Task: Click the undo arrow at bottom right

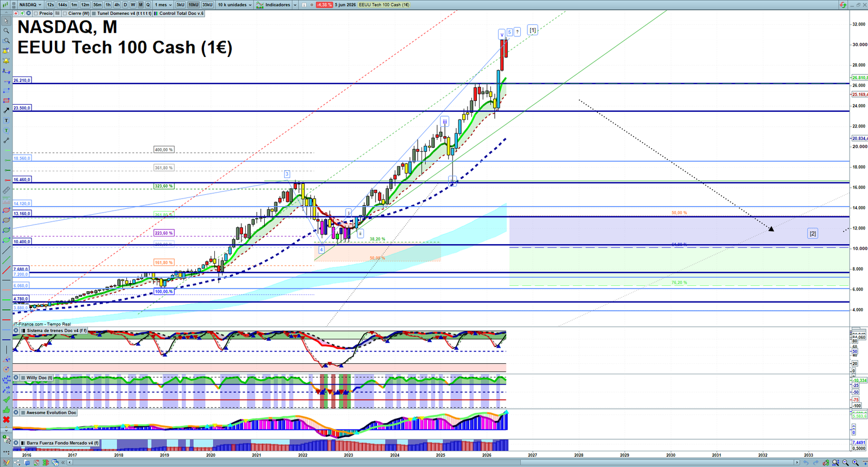Action: pyautogui.click(x=807, y=463)
